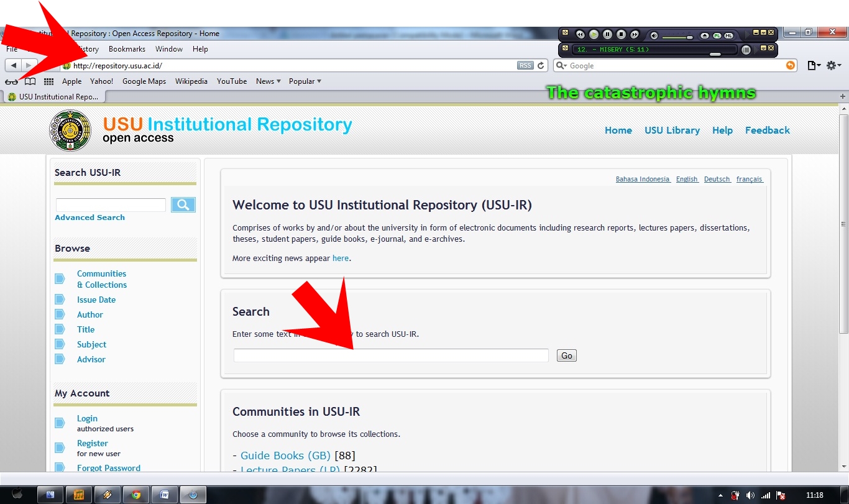The height and width of the screenshot is (504, 849).
Task: Browse by Subject
Action: pyautogui.click(x=91, y=344)
